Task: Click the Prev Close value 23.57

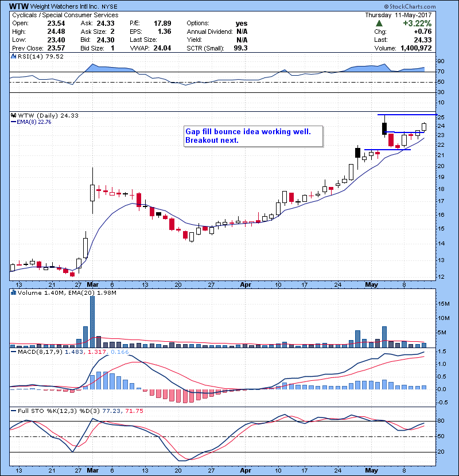Action: pyautogui.click(x=56, y=48)
